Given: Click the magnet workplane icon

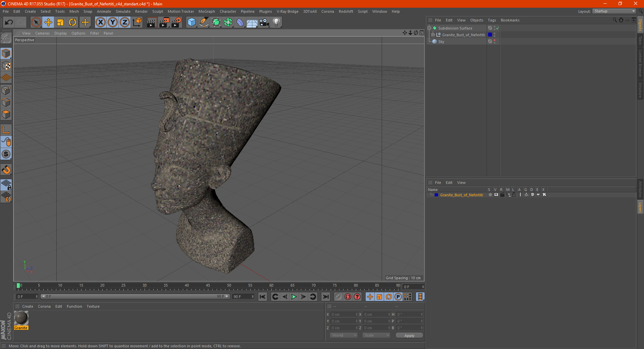Looking at the screenshot, I should [x=6, y=170].
